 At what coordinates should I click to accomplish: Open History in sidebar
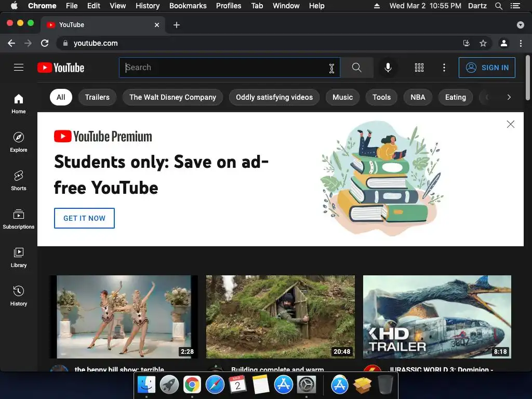click(19, 296)
